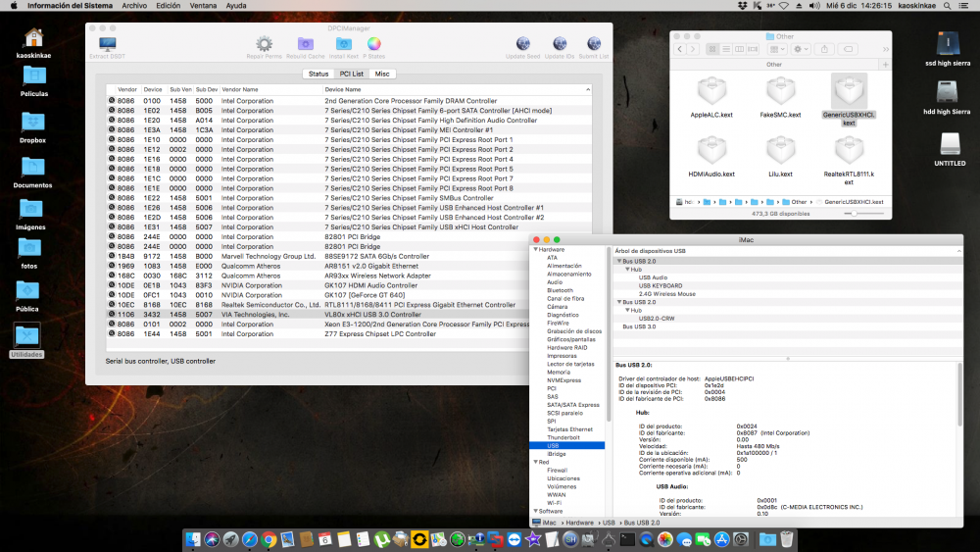980x552 pixels.
Task: Open the Ventana menu
Action: pyautogui.click(x=203, y=6)
